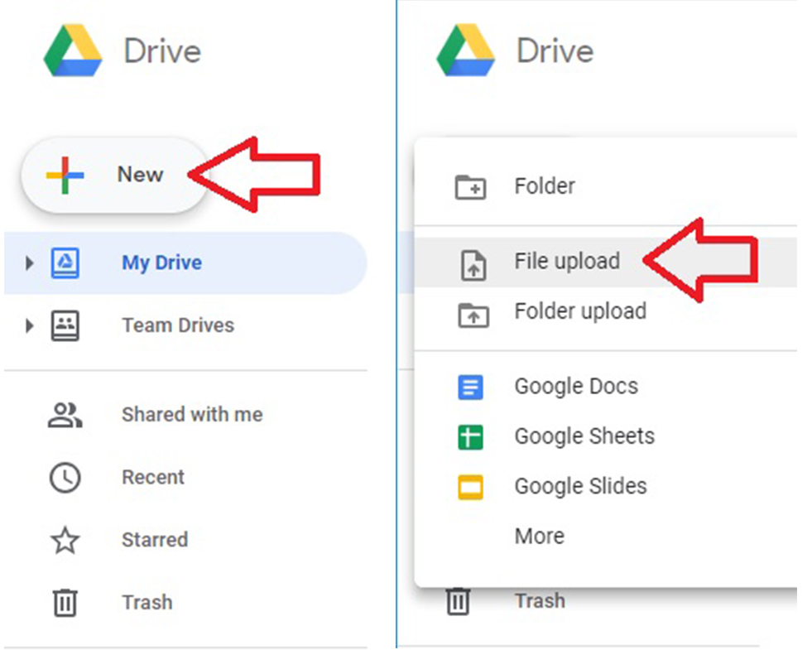This screenshot has height=650, width=812.
Task: Click the new-folder plus icon in menu
Action: (x=471, y=187)
